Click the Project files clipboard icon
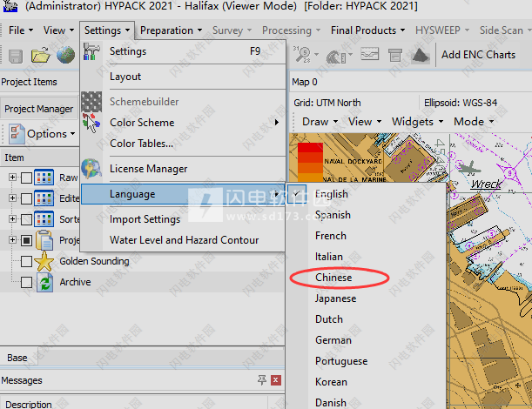 point(44,240)
